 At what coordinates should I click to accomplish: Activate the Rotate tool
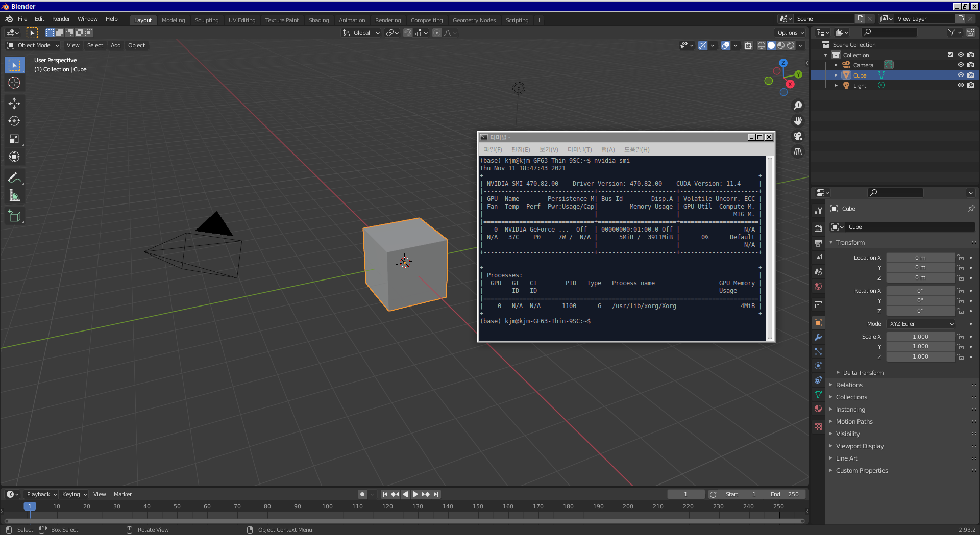14,121
